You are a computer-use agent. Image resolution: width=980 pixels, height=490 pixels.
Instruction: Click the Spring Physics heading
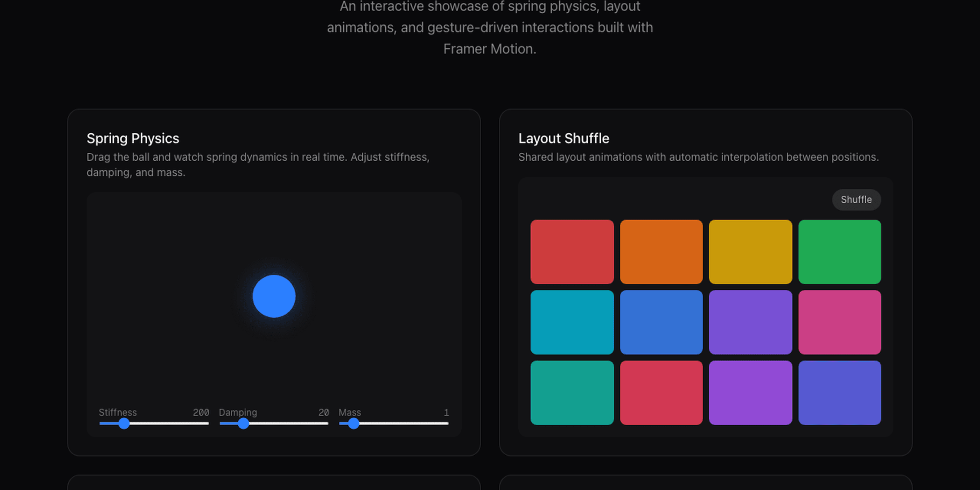pyautogui.click(x=133, y=139)
